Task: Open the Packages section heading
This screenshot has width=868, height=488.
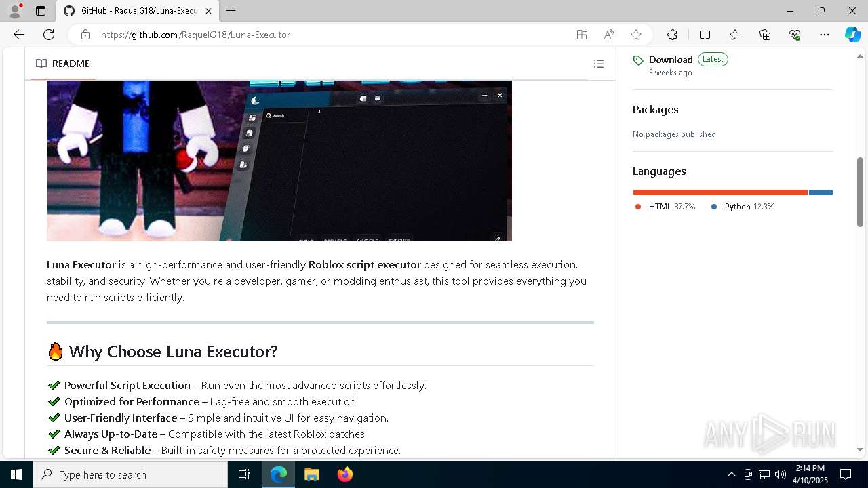Action: pos(655,109)
